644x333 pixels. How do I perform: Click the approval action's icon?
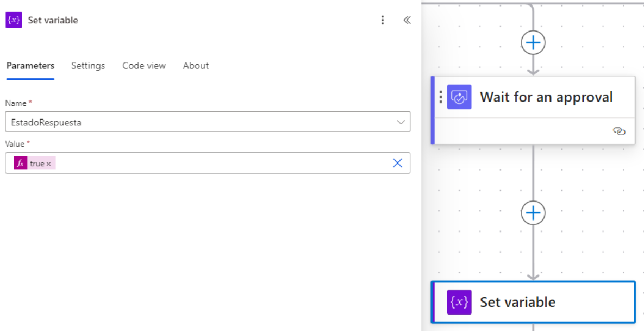click(459, 97)
